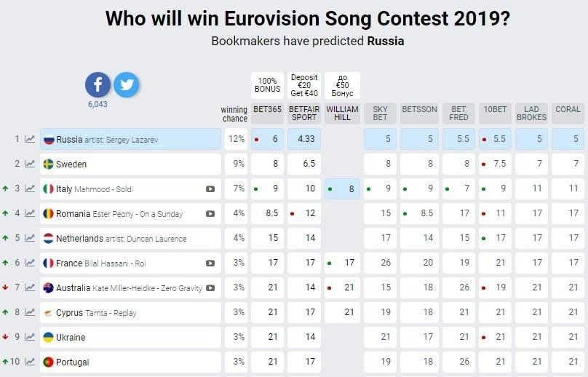588x377 pixels.
Task: Select the SKY BET column header
Action: tap(380, 114)
